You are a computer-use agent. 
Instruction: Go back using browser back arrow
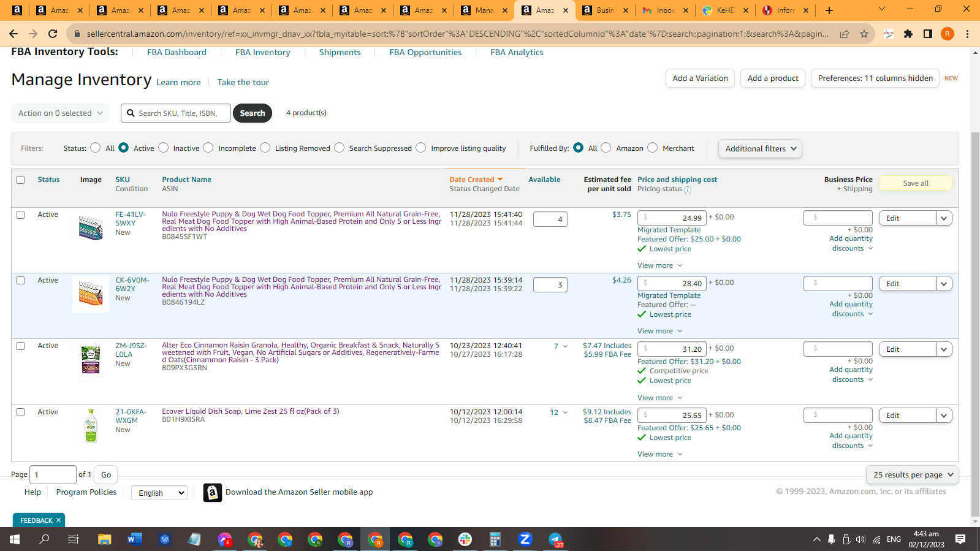click(x=13, y=34)
